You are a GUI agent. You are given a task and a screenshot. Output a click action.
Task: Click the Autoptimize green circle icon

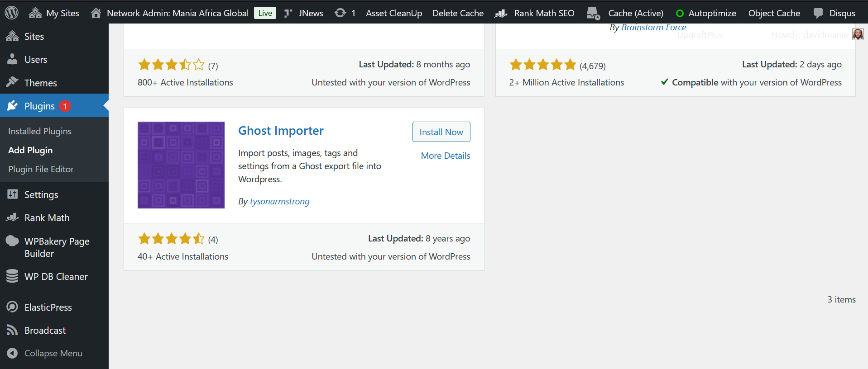tap(680, 14)
